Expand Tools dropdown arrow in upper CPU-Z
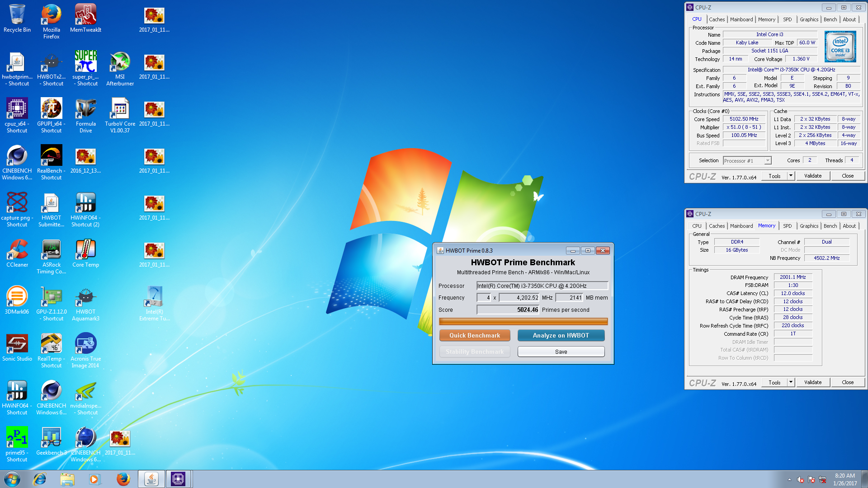 pyautogui.click(x=791, y=176)
